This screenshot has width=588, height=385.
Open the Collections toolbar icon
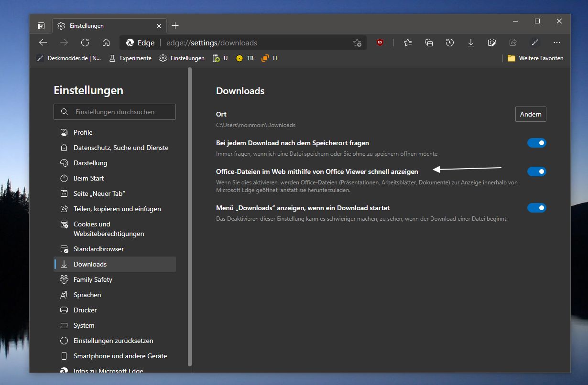[429, 43]
